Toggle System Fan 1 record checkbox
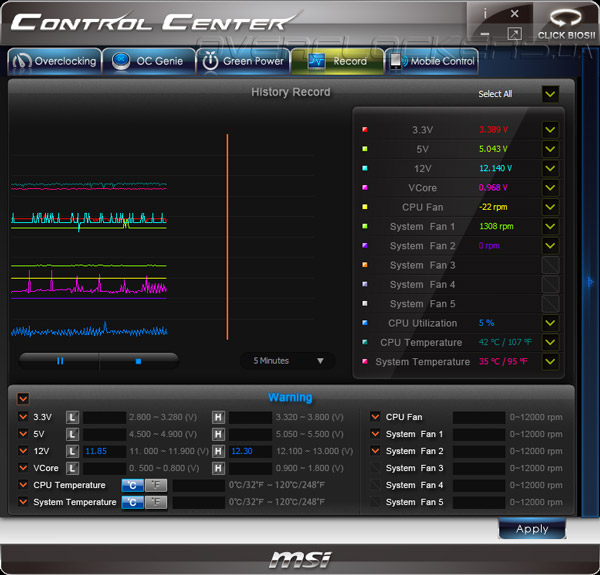 pos(550,226)
